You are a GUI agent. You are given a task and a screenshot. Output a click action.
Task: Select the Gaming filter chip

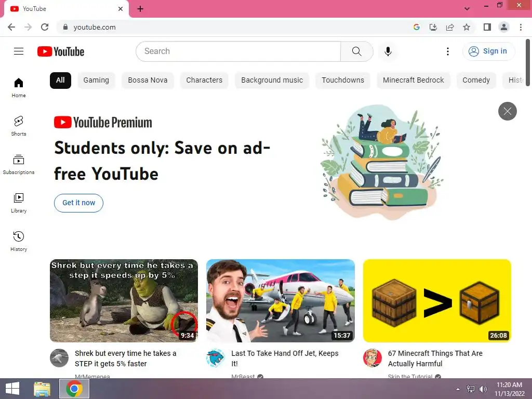click(96, 81)
